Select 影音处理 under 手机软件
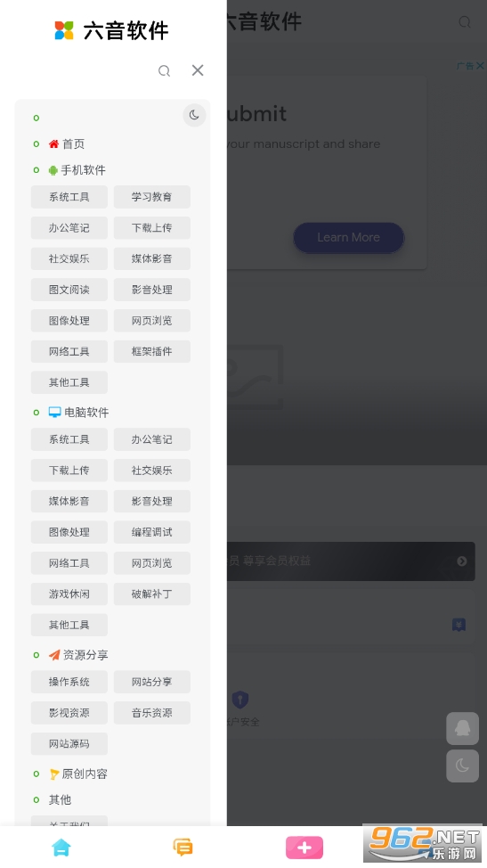 click(152, 290)
